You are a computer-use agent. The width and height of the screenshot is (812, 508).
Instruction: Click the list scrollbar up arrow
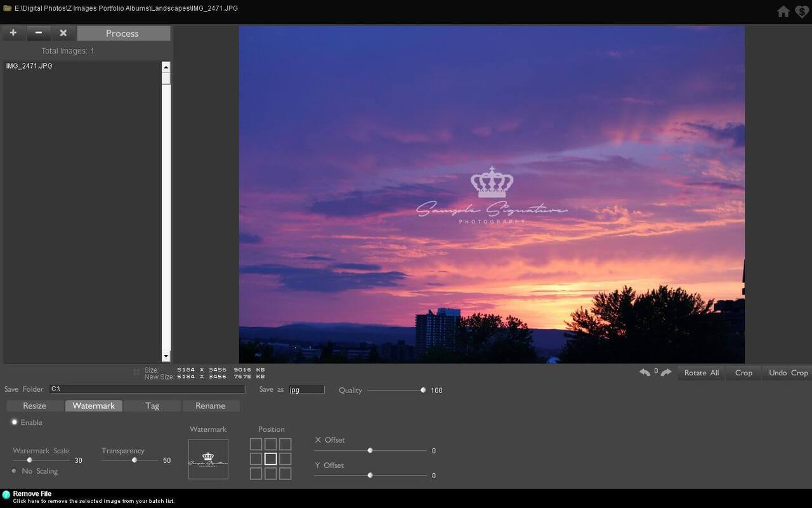coord(166,67)
